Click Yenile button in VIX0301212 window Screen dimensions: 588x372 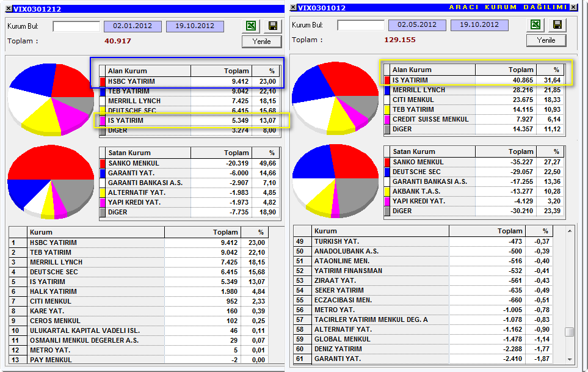tap(262, 42)
